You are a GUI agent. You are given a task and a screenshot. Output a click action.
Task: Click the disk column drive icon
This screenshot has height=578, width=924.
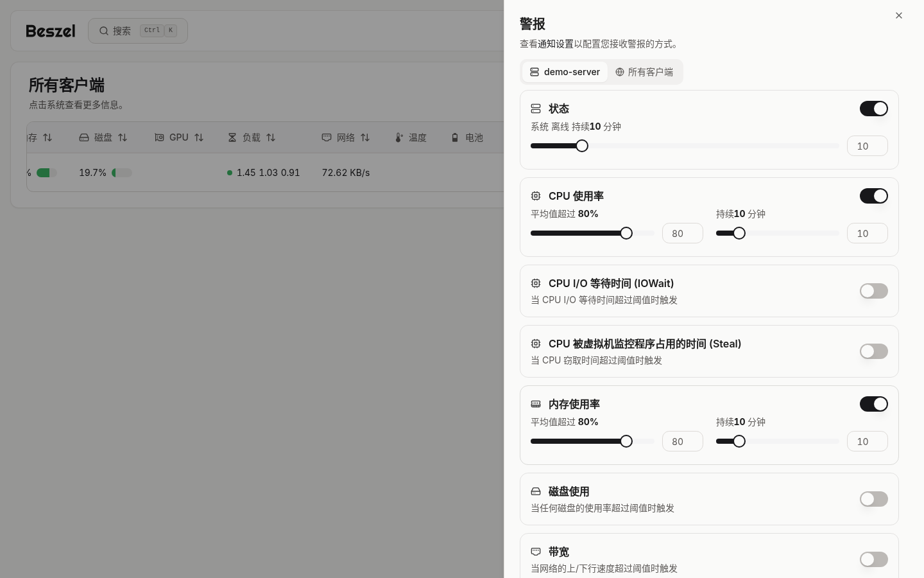coord(84,137)
